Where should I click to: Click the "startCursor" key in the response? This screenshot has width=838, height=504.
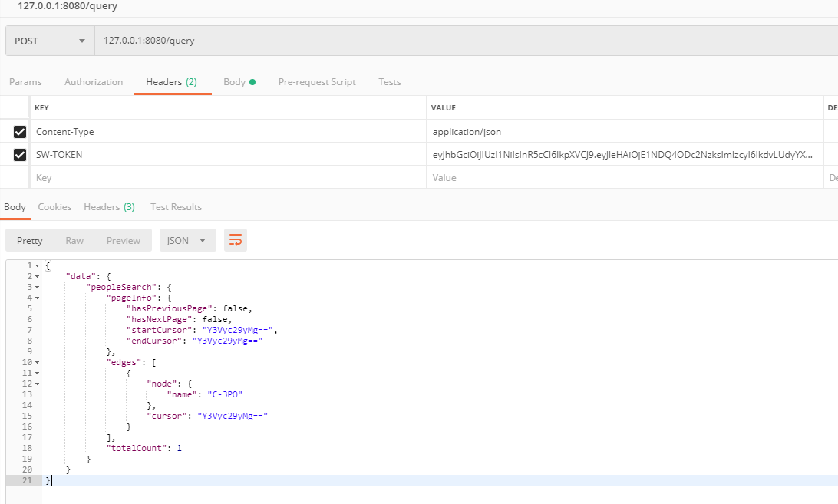pyautogui.click(x=160, y=330)
